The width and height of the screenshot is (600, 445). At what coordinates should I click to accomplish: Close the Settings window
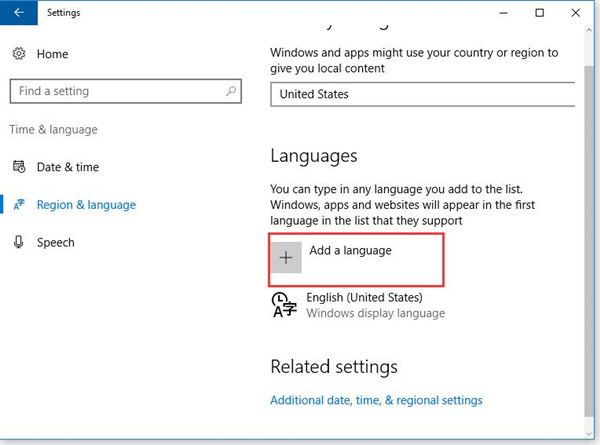[576, 13]
